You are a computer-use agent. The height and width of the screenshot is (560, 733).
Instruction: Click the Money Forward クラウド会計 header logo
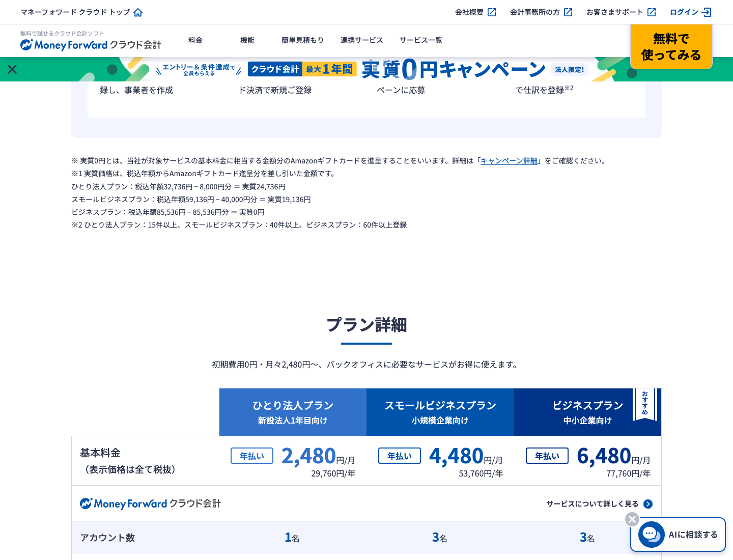(x=91, y=45)
